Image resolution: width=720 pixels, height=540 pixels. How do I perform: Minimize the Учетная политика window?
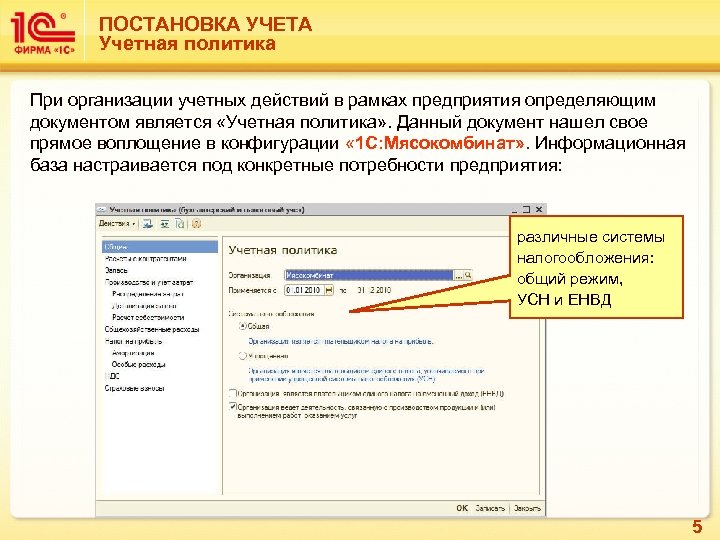515,210
